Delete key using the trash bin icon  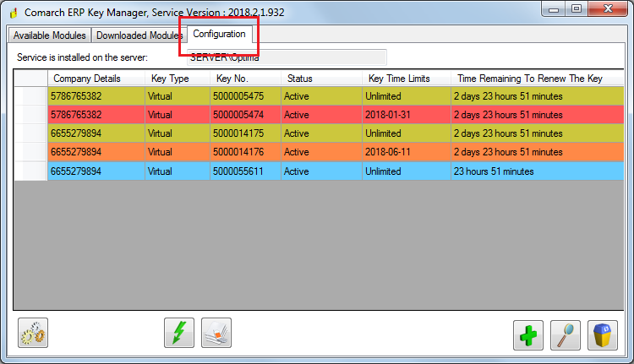click(x=603, y=335)
